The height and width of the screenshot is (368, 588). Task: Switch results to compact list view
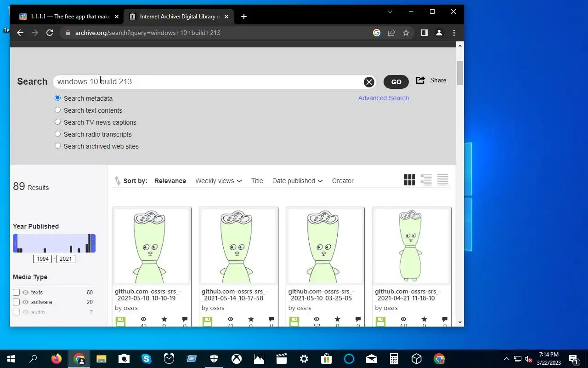pyautogui.click(x=443, y=180)
